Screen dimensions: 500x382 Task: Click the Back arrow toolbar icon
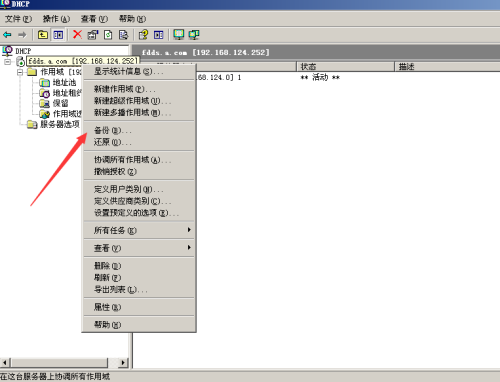click(7, 35)
